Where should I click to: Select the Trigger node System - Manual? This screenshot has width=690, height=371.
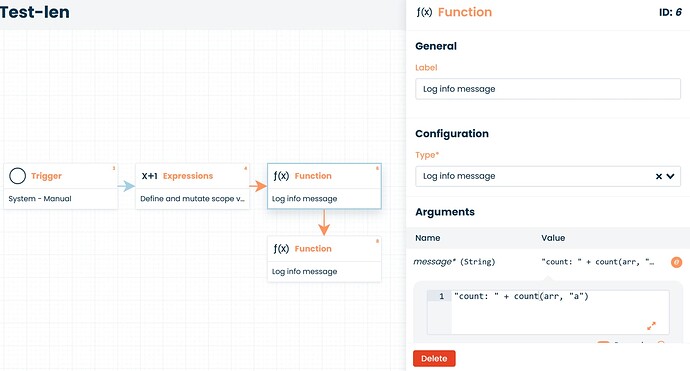pyautogui.click(x=61, y=186)
